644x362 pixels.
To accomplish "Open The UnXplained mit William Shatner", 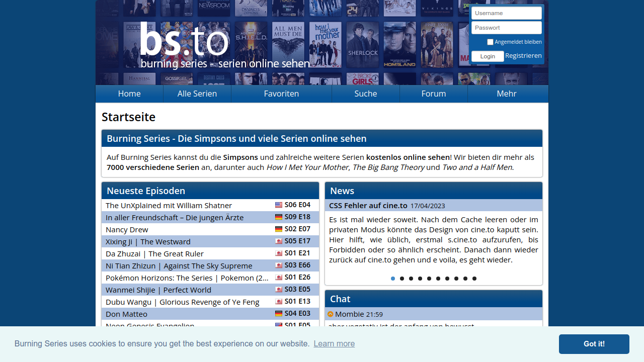I will (x=169, y=205).
